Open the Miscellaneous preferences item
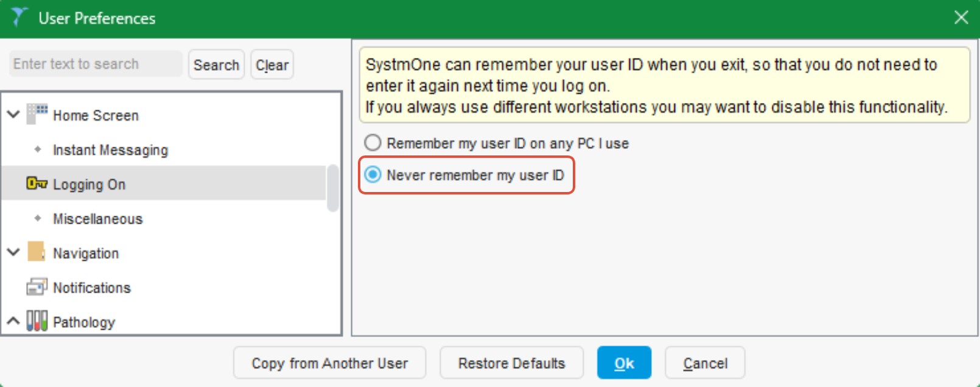The width and height of the screenshot is (980, 387). tap(97, 219)
